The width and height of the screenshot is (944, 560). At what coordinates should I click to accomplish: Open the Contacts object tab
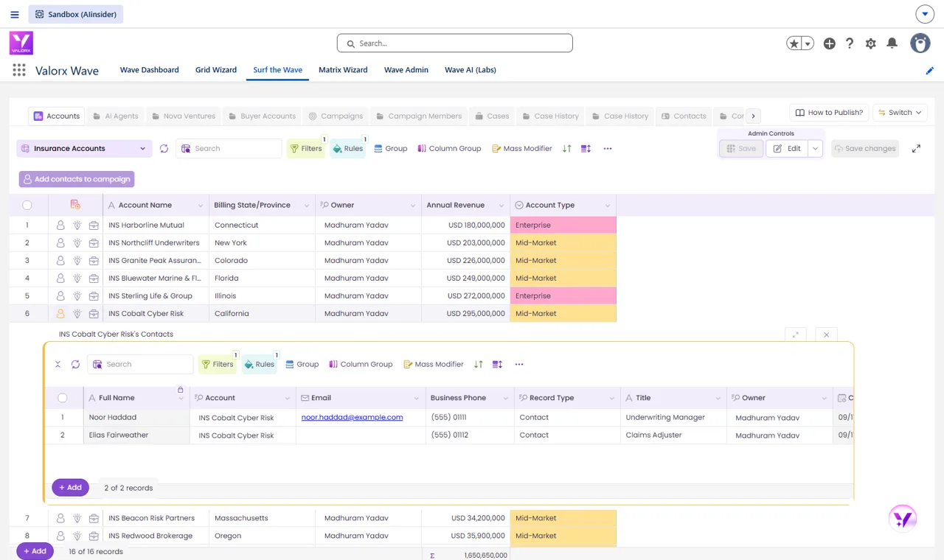tap(684, 116)
